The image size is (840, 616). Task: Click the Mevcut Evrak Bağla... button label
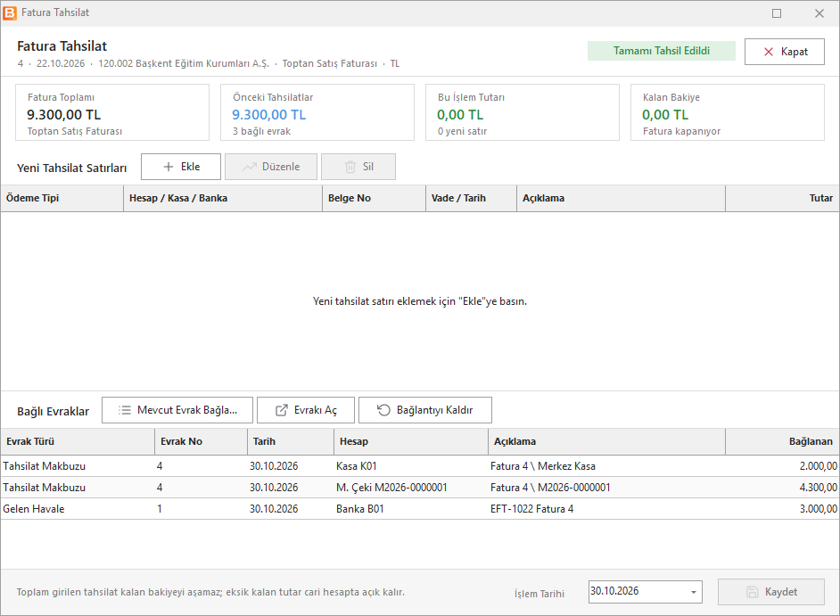187,410
